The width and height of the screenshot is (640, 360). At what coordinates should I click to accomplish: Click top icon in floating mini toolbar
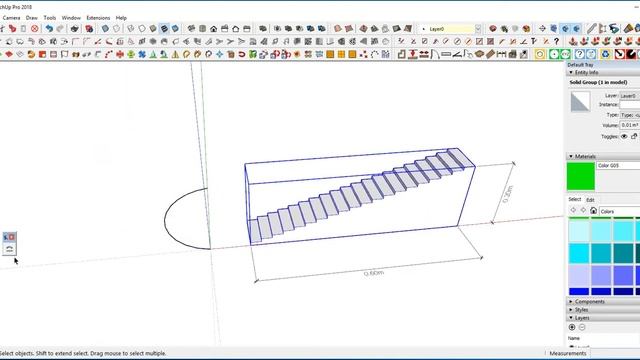[x=9, y=237]
